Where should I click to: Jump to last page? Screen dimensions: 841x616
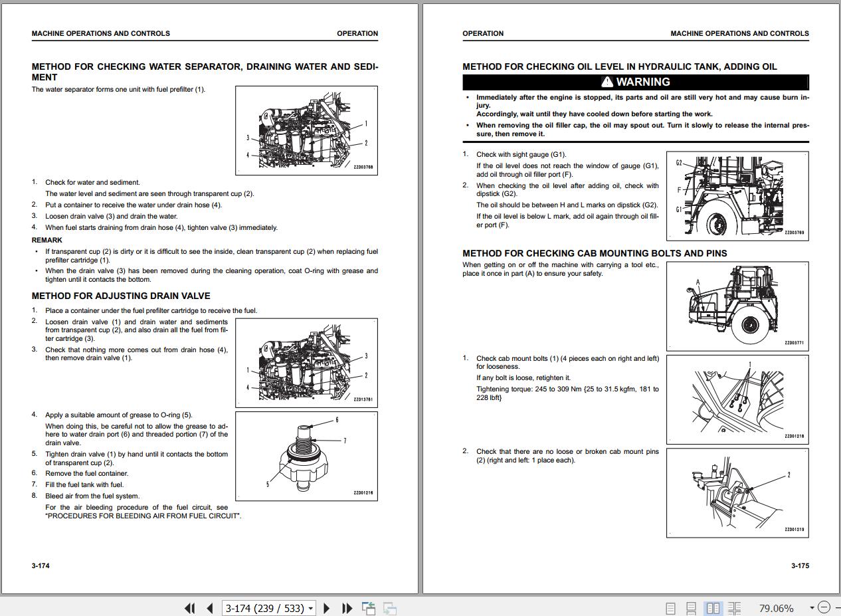click(x=347, y=607)
